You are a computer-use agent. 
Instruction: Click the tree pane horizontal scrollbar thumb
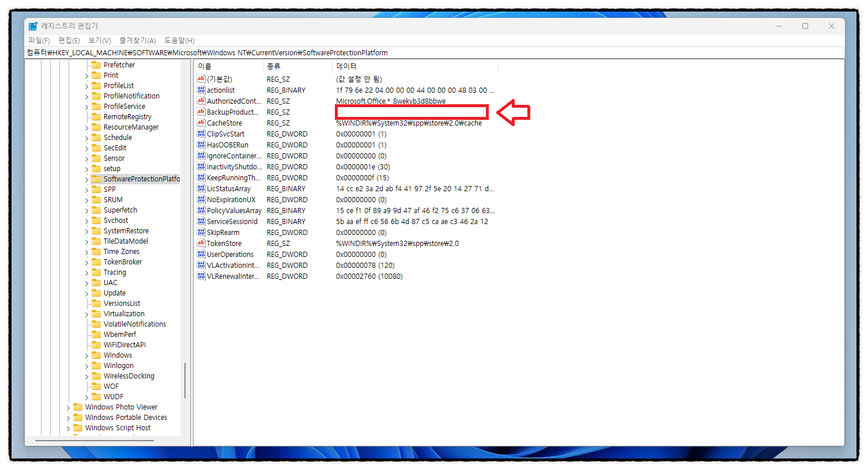tap(95, 441)
